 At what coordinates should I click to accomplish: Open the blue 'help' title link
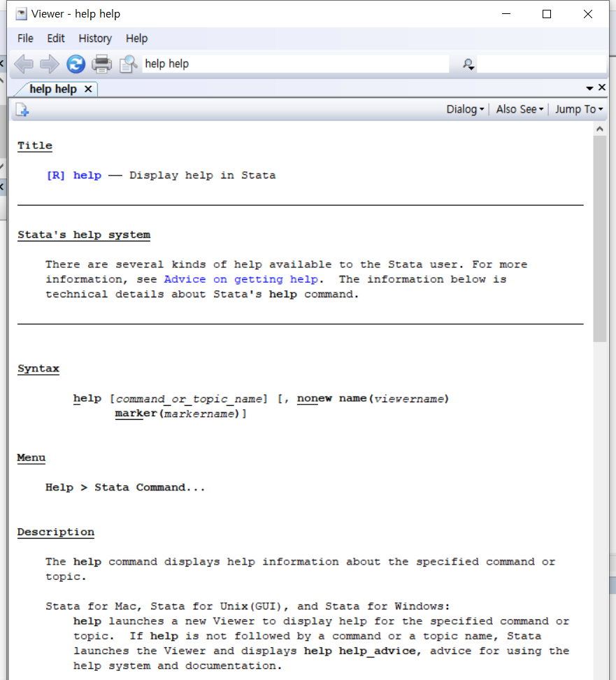point(87,175)
